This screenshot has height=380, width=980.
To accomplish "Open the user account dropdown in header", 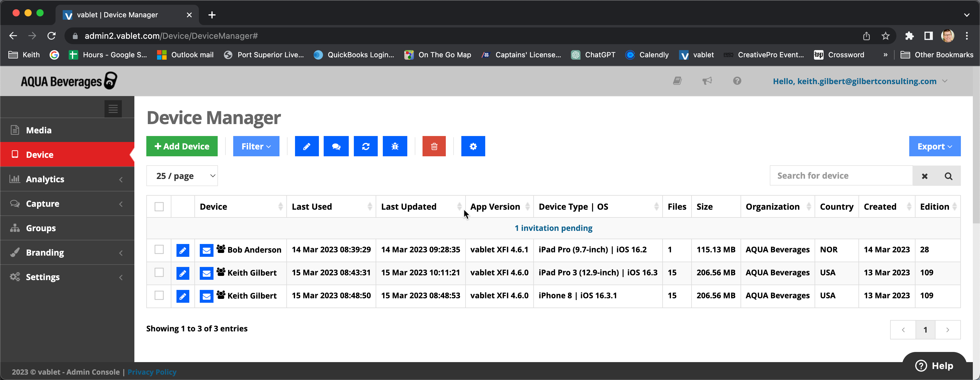I will tap(860, 81).
